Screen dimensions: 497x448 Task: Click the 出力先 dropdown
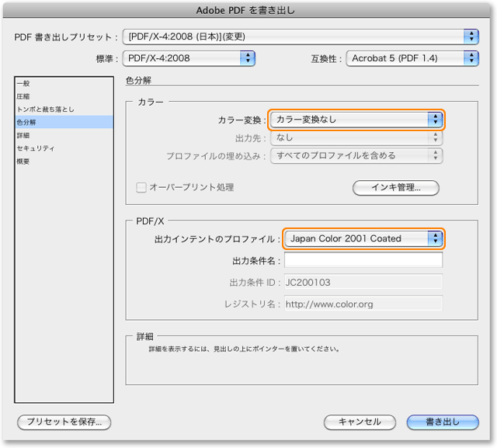click(x=356, y=137)
